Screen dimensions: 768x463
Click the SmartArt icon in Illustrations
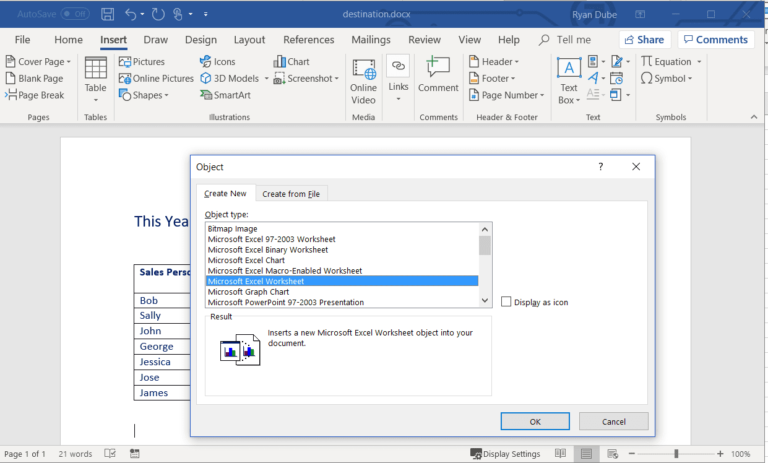coord(204,95)
